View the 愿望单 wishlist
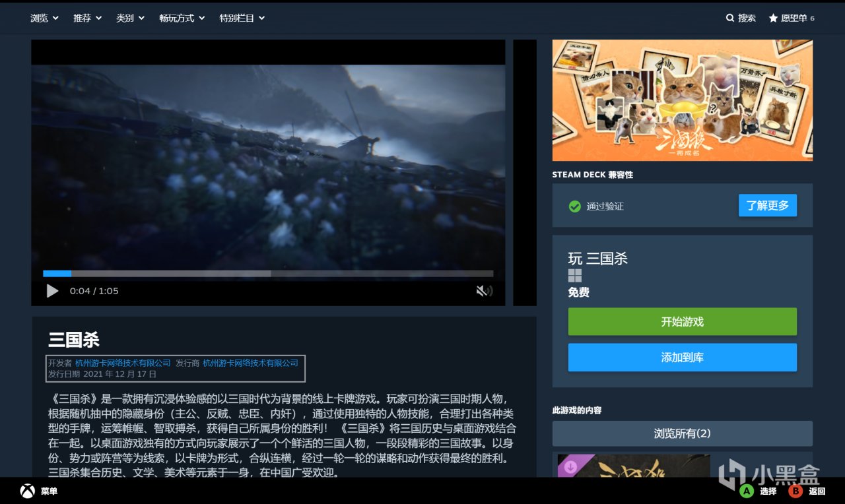This screenshot has height=504, width=845. coord(792,18)
